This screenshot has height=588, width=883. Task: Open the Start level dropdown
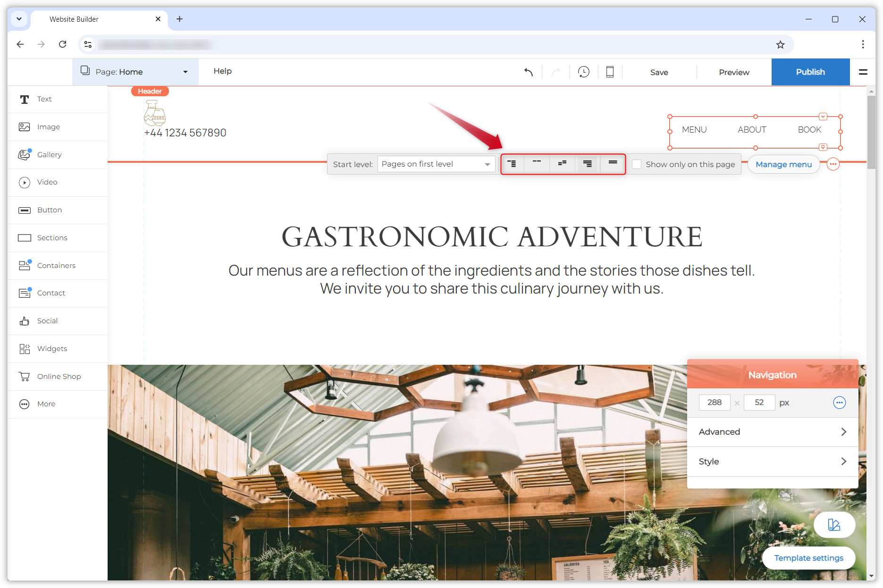click(x=436, y=164)
